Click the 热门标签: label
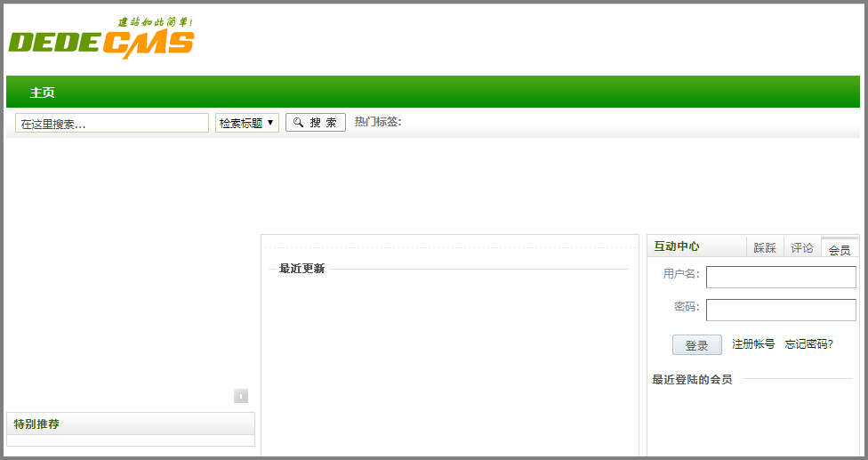Image resolution: width=868 pixels, height=460 pixels. (378, 122)
